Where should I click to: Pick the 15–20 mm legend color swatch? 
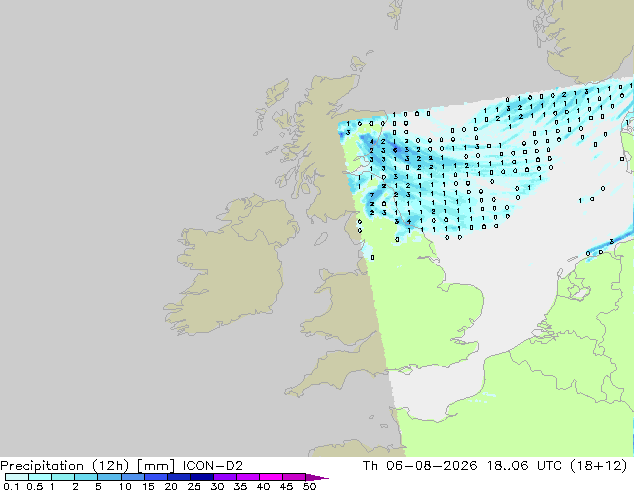(155, 477)
